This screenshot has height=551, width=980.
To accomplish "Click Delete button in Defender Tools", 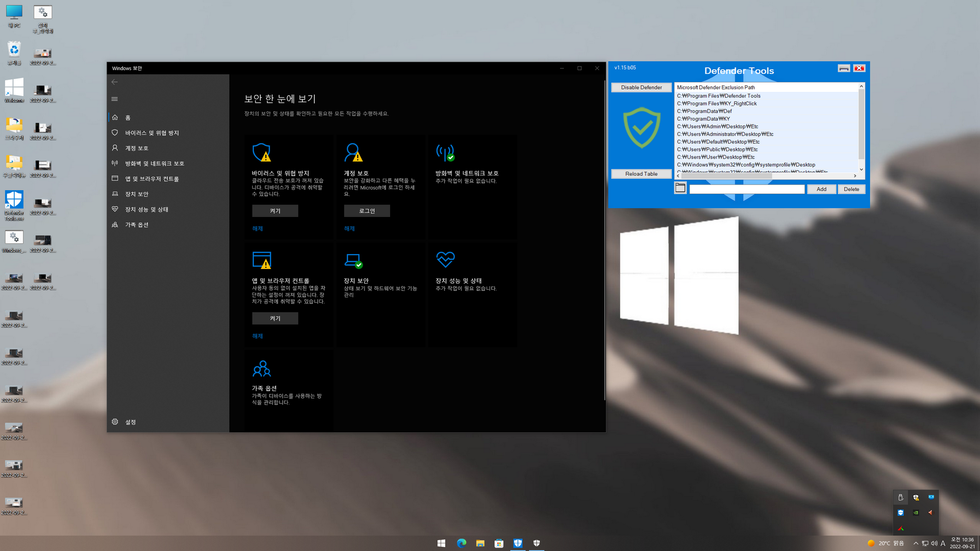I will pyautogui.click(x=851, y=189).
